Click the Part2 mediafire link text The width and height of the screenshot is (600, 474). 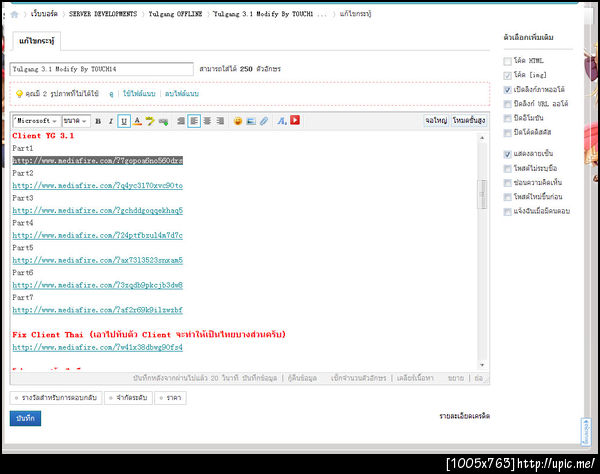[x=98, y=186]
